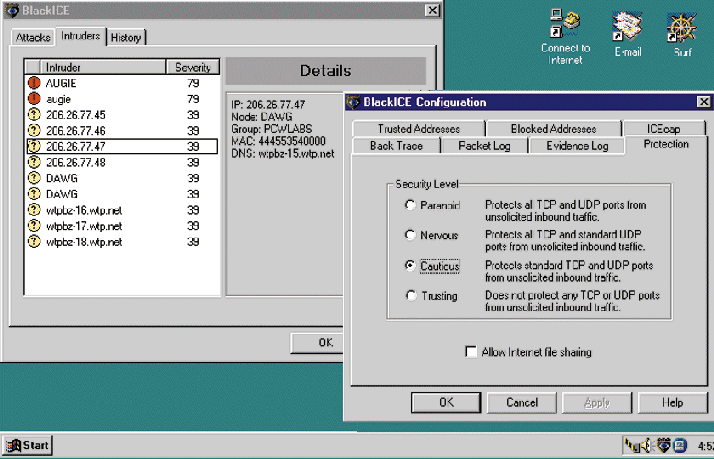Click the question icon beside 206.26.77.48
714x459 pixels.
[34, 162]
